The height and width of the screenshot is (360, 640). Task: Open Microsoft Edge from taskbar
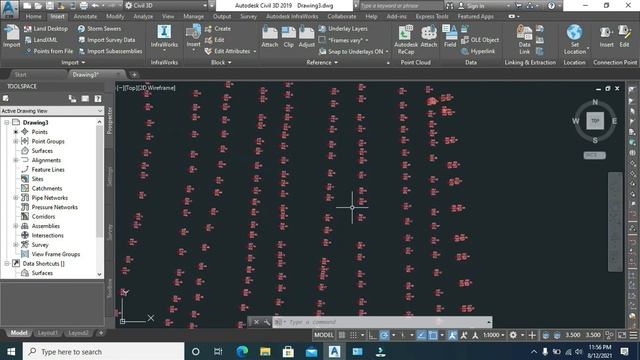pyautogui.click(x=242, y=351)
